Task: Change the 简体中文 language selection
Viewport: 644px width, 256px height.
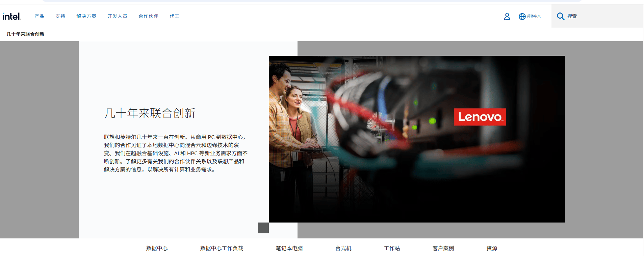Action: pos(534,16)
